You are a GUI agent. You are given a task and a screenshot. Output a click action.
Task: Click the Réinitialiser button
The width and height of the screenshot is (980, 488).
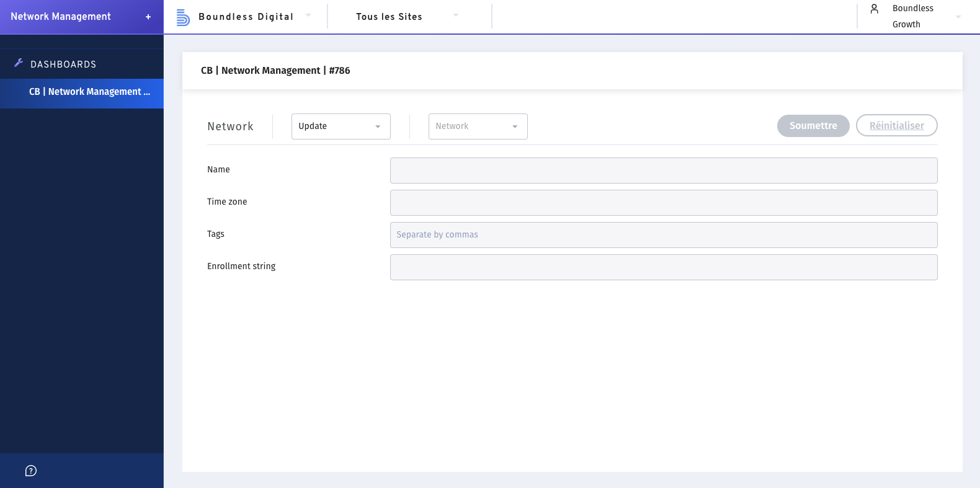(x=897, y=126)
